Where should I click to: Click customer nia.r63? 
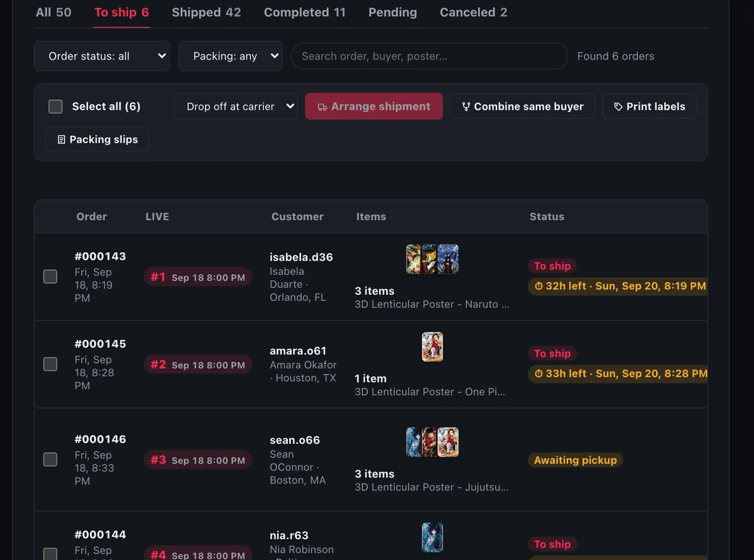289,535
